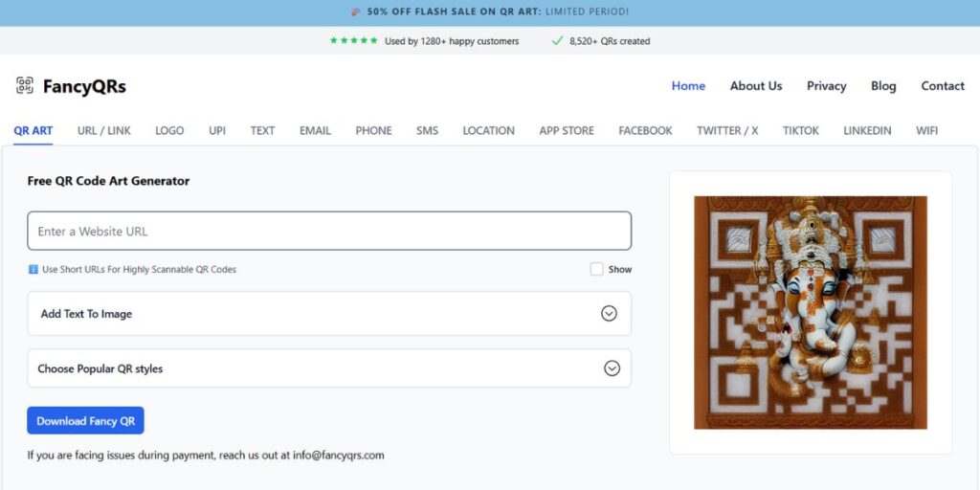Viewport: 980px width, 490px height.
Task: Open the UPI tab
Action: pos(217,130)
